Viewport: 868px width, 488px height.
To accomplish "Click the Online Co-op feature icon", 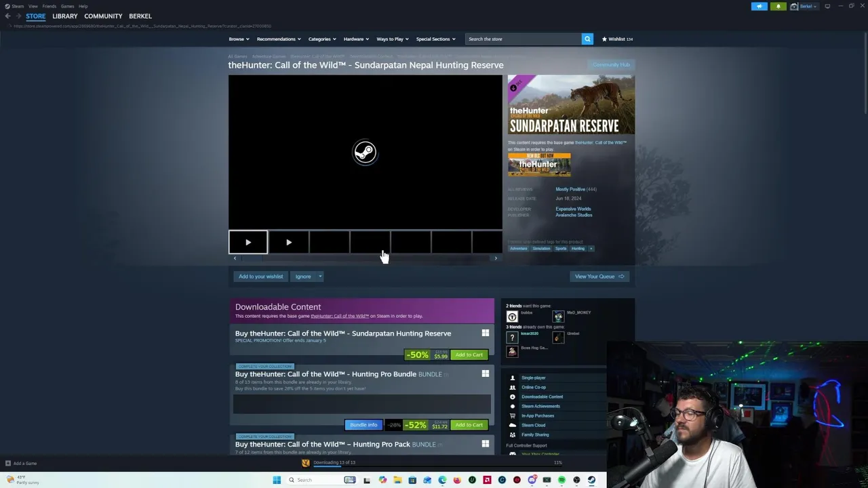I will [x=512, y=387].
